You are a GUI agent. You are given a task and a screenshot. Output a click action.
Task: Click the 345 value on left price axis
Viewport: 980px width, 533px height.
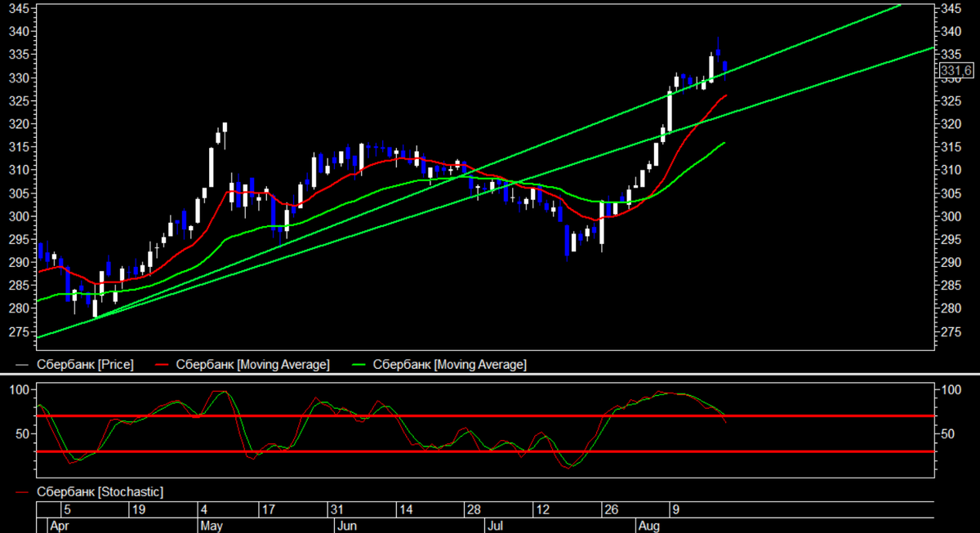pos(20,8)
